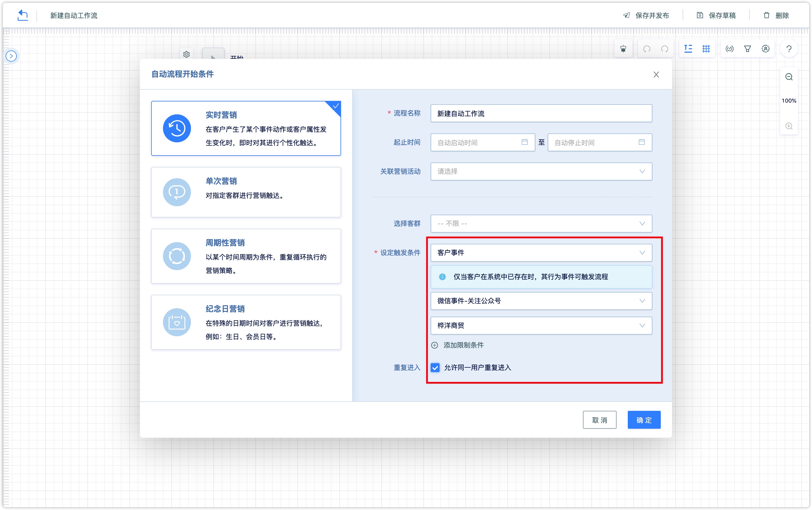Click the refresh statistics circular icon
Screen dimensions: 812x510
(729, 49)
